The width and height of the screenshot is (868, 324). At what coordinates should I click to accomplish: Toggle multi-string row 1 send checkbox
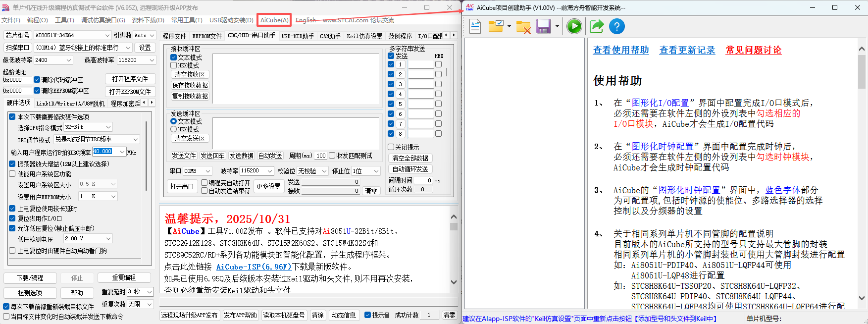[x=391, y=64]
